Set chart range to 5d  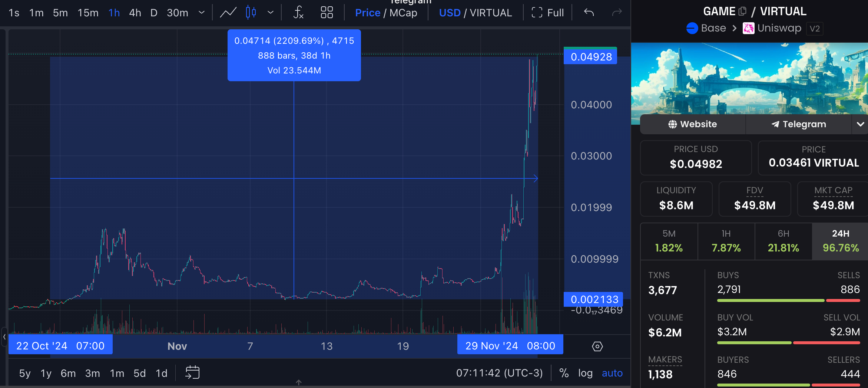tap(140, 373)
